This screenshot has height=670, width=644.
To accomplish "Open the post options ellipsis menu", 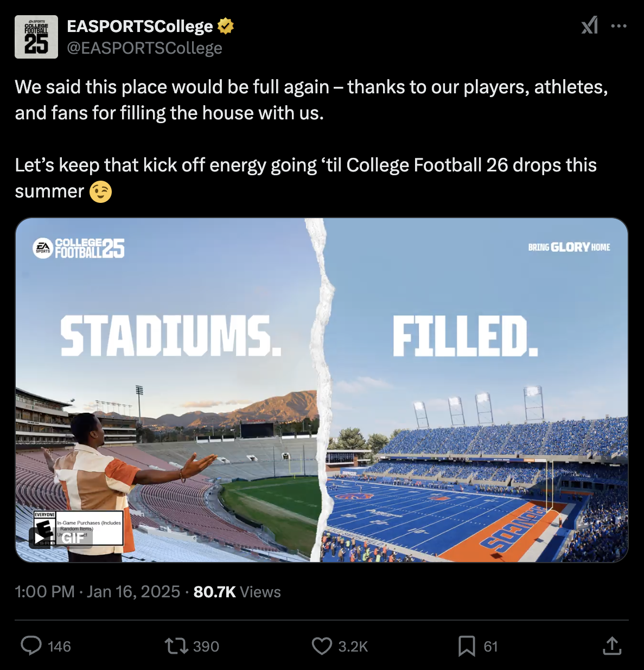I will [x=619, y=25].
